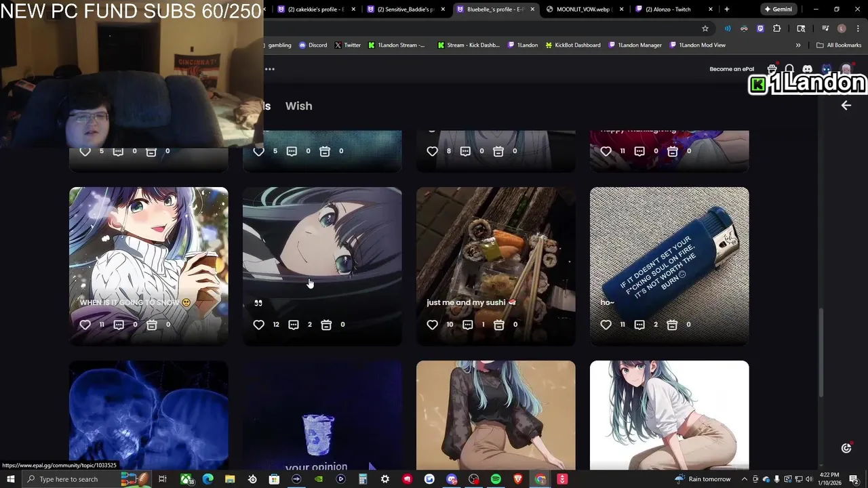Open the white-shirt anime girl post

669,415
